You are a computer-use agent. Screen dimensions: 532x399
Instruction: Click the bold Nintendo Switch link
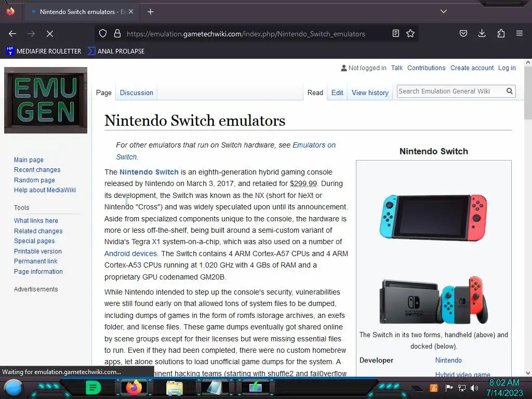149,172
